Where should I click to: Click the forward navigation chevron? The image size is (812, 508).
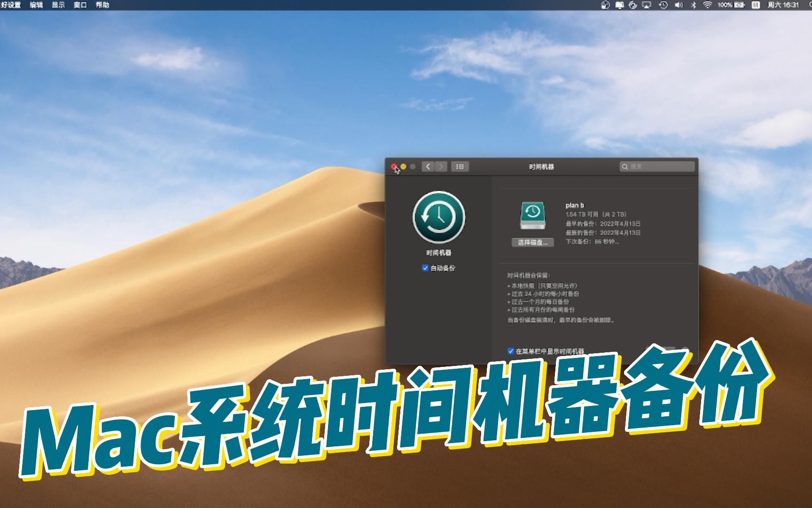[x=441, y=167]
